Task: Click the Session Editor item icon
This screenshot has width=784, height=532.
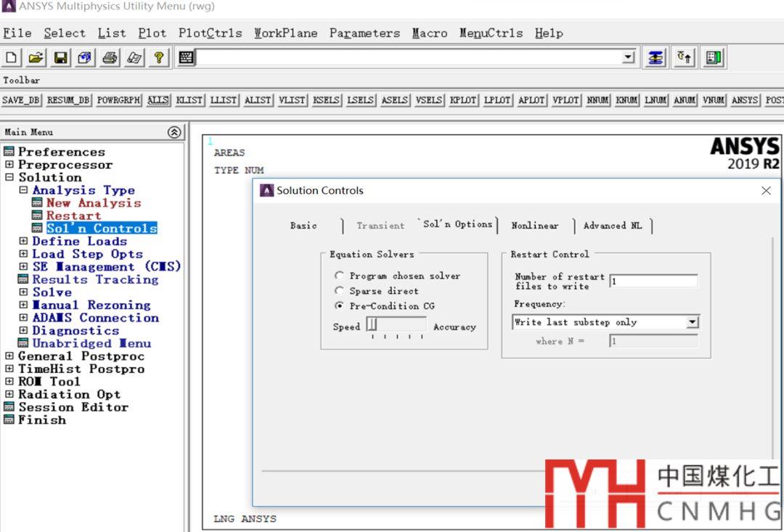Action: (x=9, y=407)
